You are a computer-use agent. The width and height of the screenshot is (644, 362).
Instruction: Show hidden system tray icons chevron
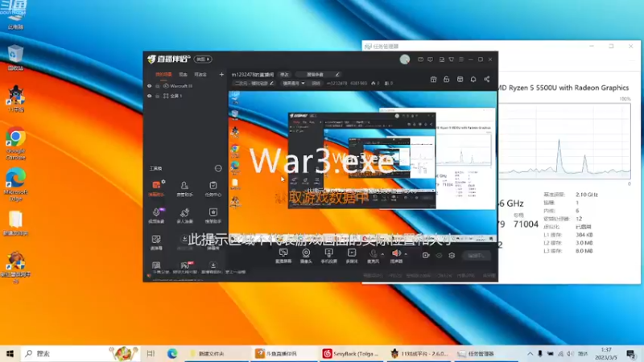530,353
